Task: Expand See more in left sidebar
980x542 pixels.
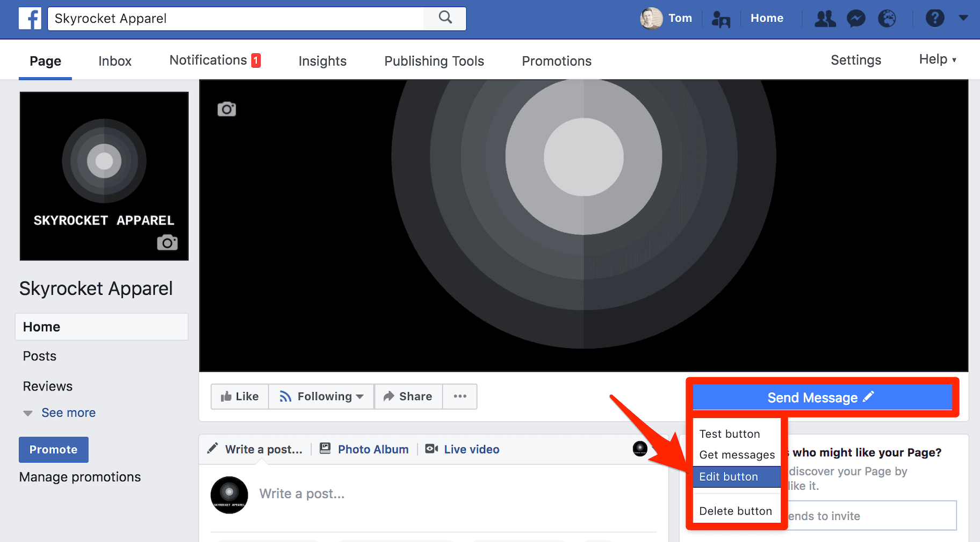Action: click(x=68, y=413)
